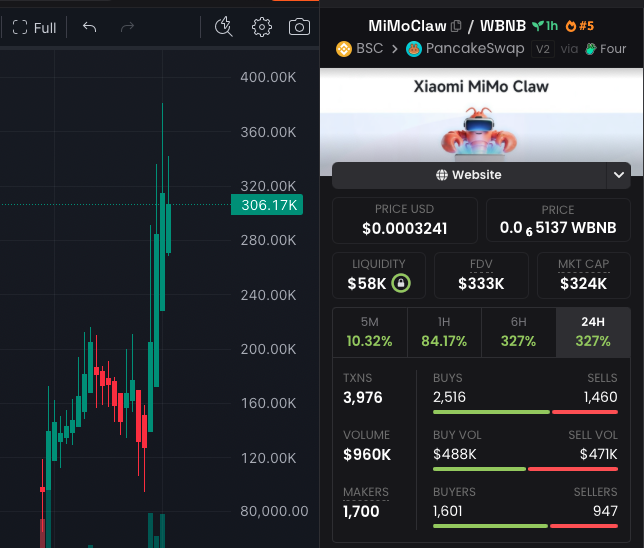Click the BUYS 2,516 count
The image size is (644, 548).
[449, 397]
